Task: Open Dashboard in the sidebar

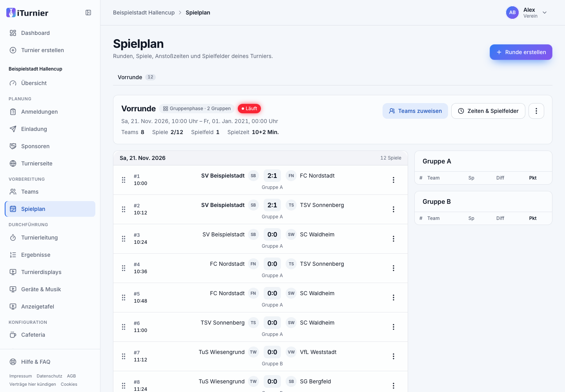Action: point(50,33)
